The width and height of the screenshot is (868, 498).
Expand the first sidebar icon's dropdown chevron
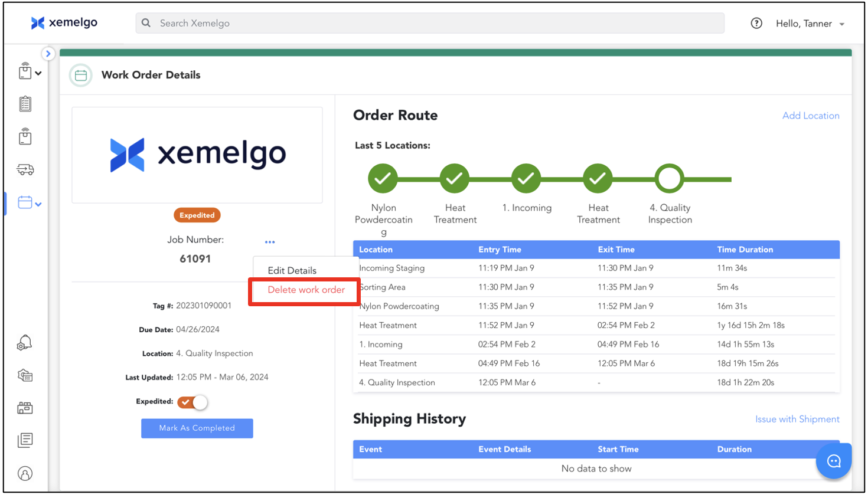[x=38, y=74]
